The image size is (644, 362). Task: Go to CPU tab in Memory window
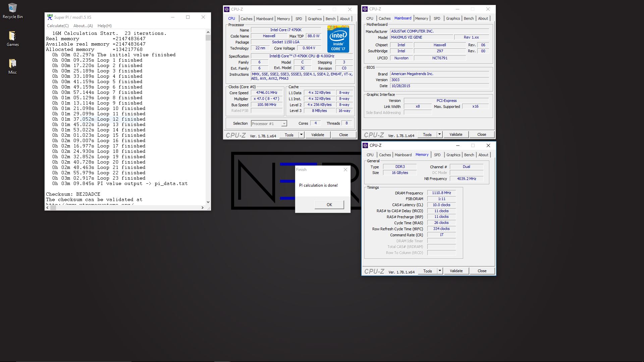(x=370, y=155)
